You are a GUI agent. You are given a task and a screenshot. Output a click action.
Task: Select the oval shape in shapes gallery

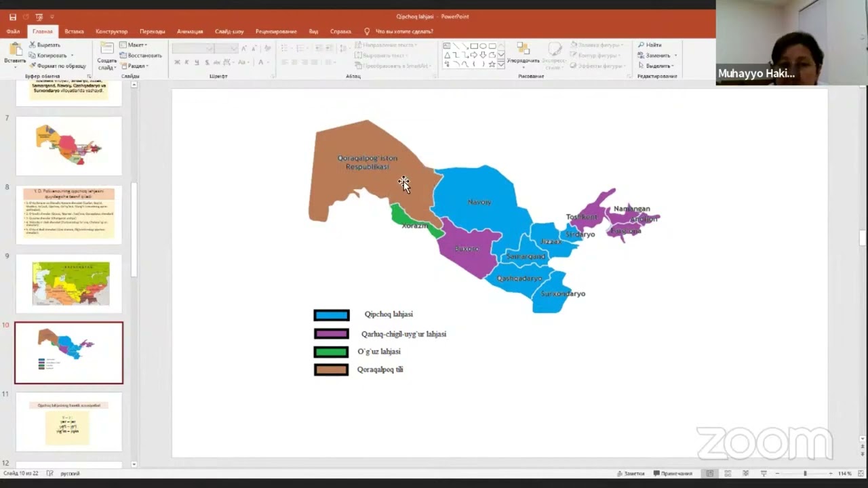[x=483, y=46]
